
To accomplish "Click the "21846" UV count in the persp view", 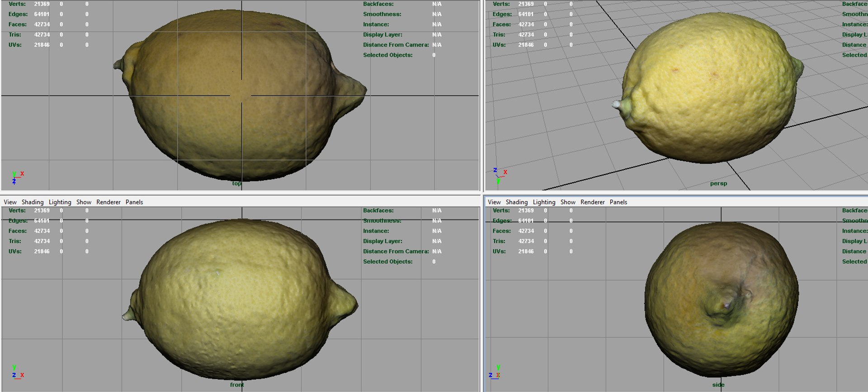I will point(526,45).
